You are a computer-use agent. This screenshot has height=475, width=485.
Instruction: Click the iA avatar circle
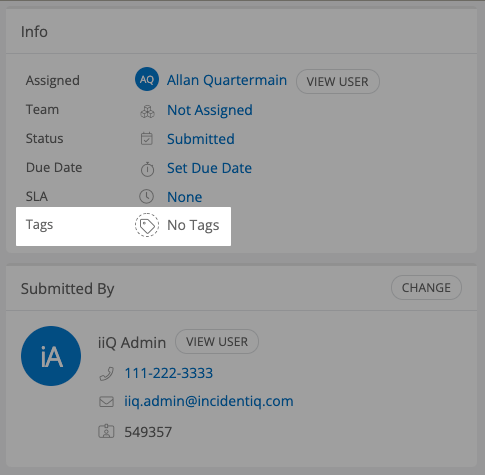[51, 356]
